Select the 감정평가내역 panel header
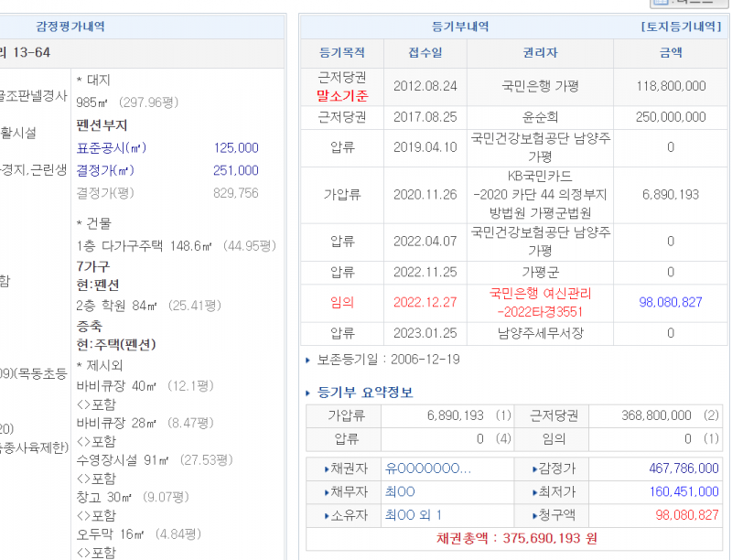732x560 pixels. pos(70,27)
